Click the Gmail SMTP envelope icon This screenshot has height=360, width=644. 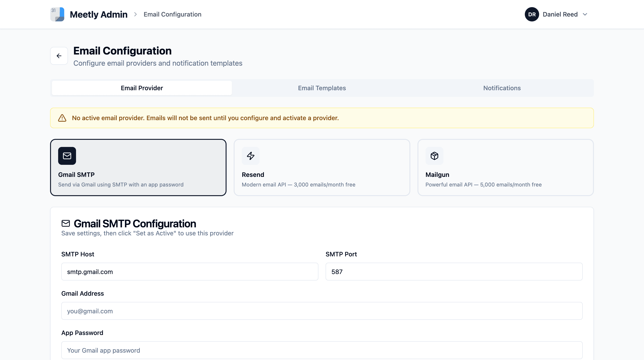coord(67,156)
